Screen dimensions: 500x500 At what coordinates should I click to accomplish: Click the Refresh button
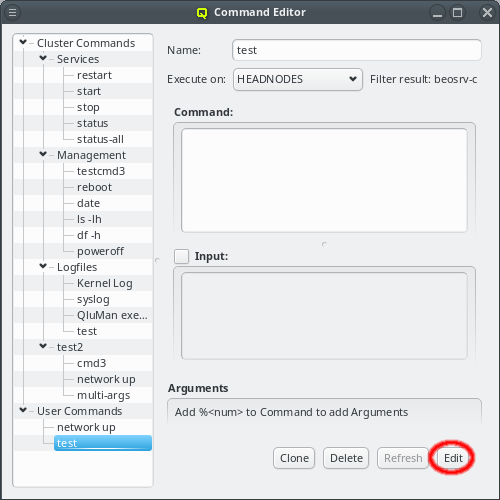click(x=403, y=458)
